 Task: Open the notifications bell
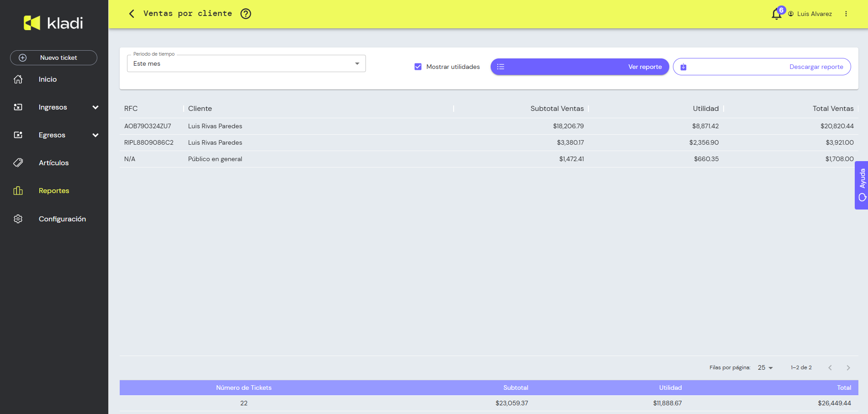point(776,14)
